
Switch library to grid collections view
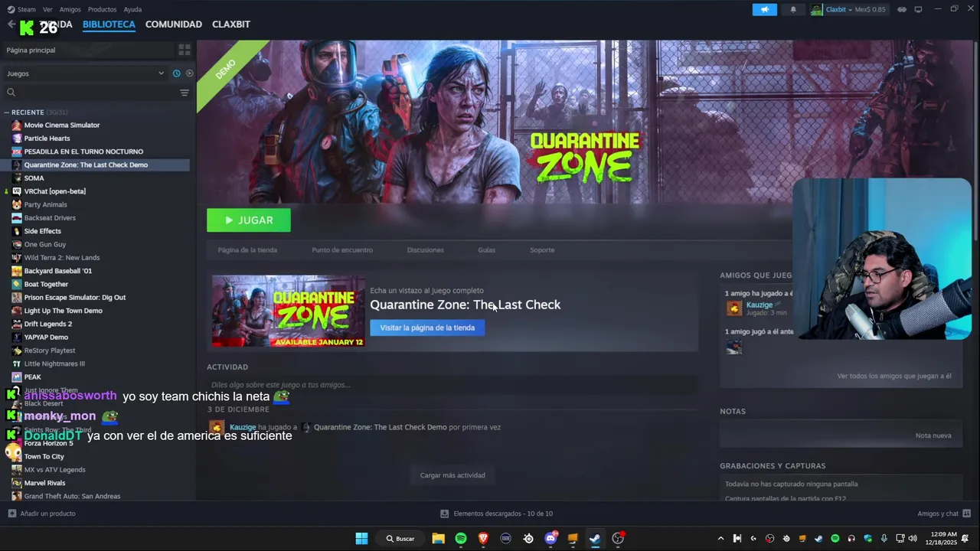[185, 50]
